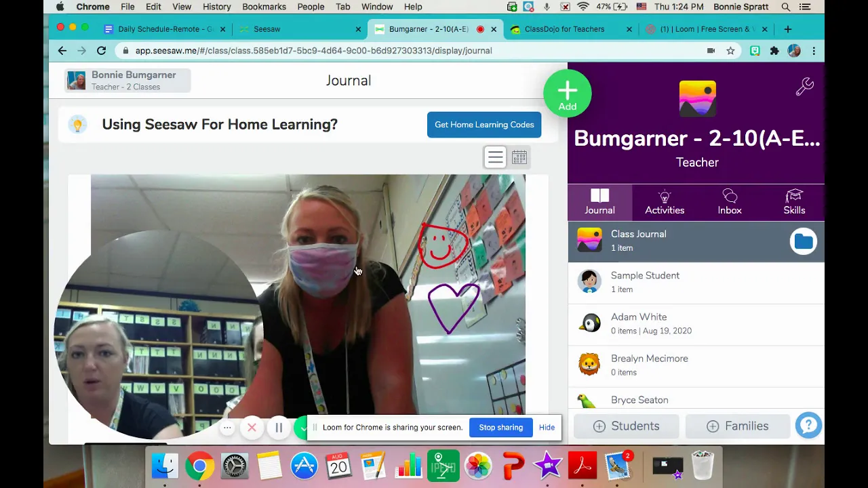Select Class Journal row

coord(696,241)
